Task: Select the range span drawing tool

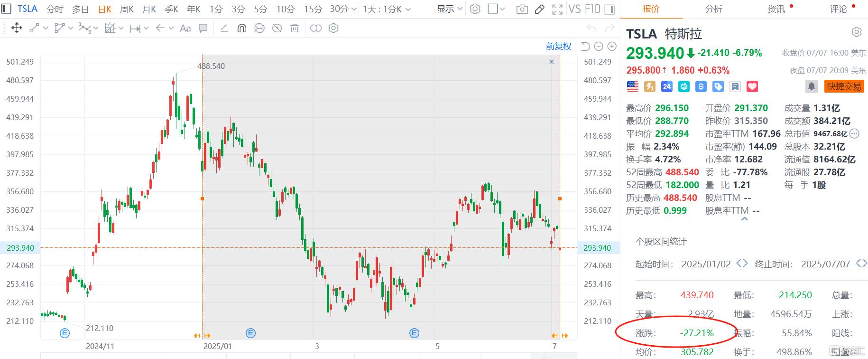Action: point(135,28)
